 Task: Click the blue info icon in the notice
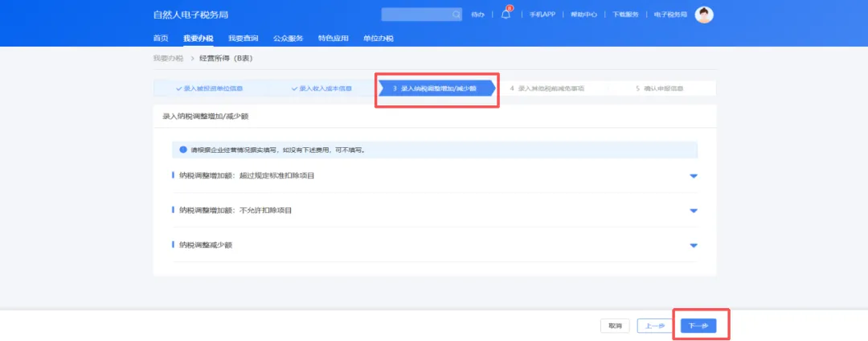183,150
